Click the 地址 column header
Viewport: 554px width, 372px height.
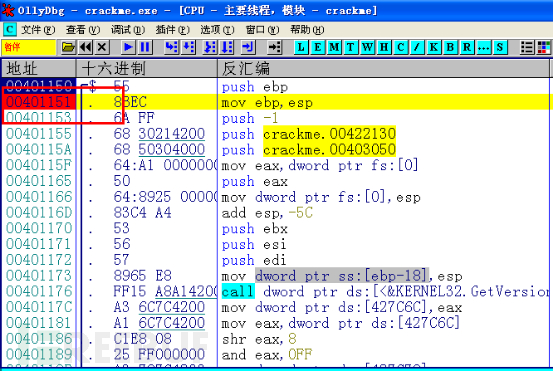[39, 68]
